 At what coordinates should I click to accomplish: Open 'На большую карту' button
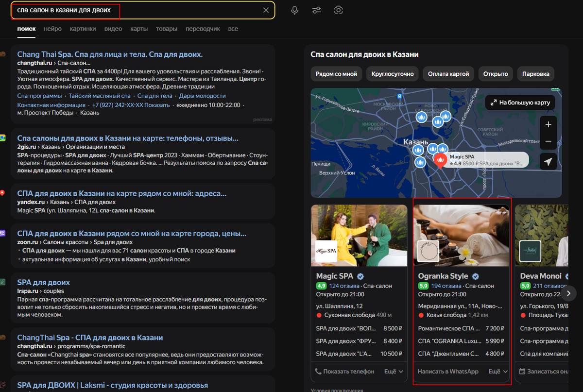pos(520,102)
